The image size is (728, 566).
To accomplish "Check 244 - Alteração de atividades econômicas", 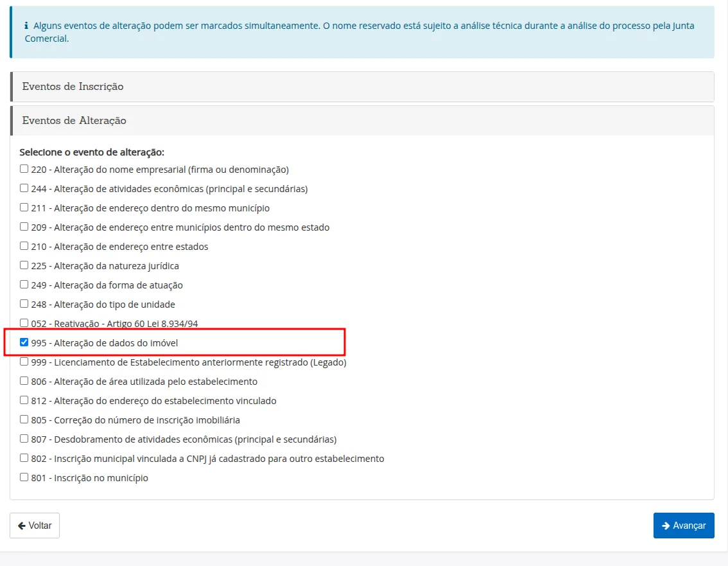I will click(24, 188).
